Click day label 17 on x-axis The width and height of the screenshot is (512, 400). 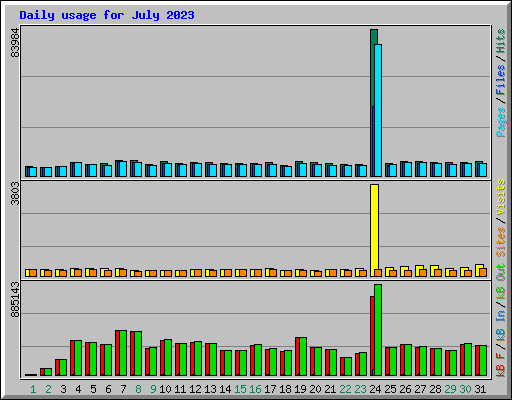click(270, 389)
